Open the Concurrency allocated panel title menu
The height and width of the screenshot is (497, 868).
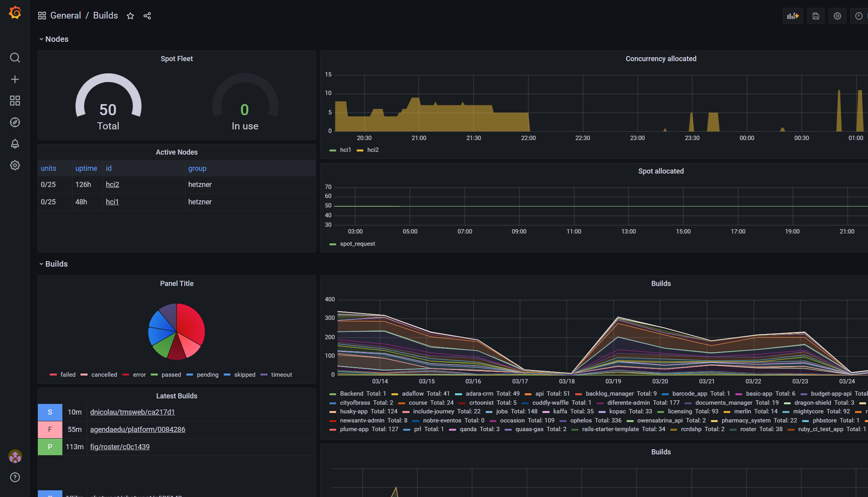[660, 59]
